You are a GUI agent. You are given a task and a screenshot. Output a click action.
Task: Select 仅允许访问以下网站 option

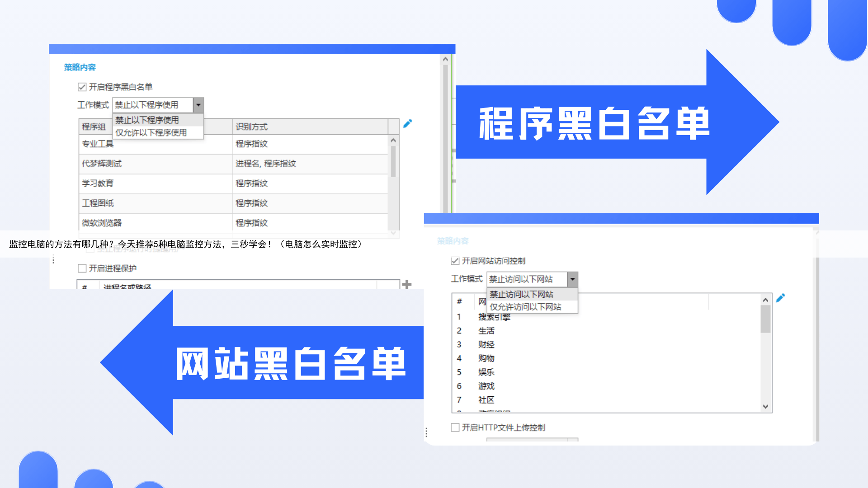(525, 307)
